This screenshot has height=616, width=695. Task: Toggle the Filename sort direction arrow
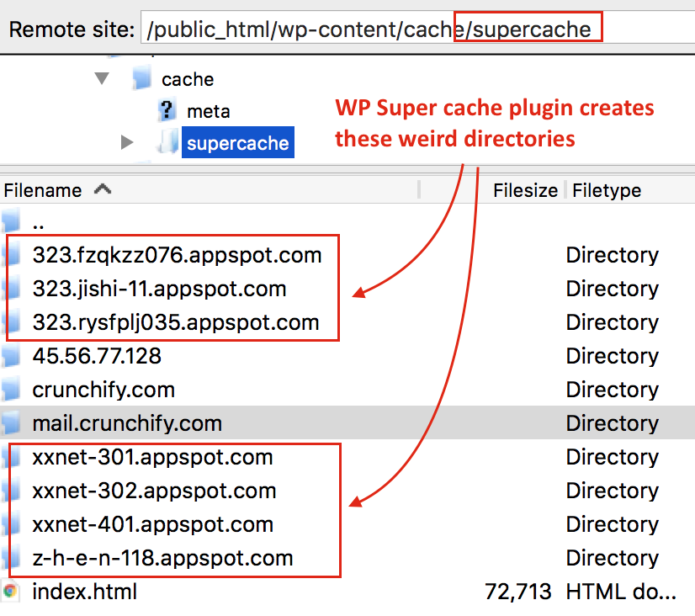coord(103,189)
